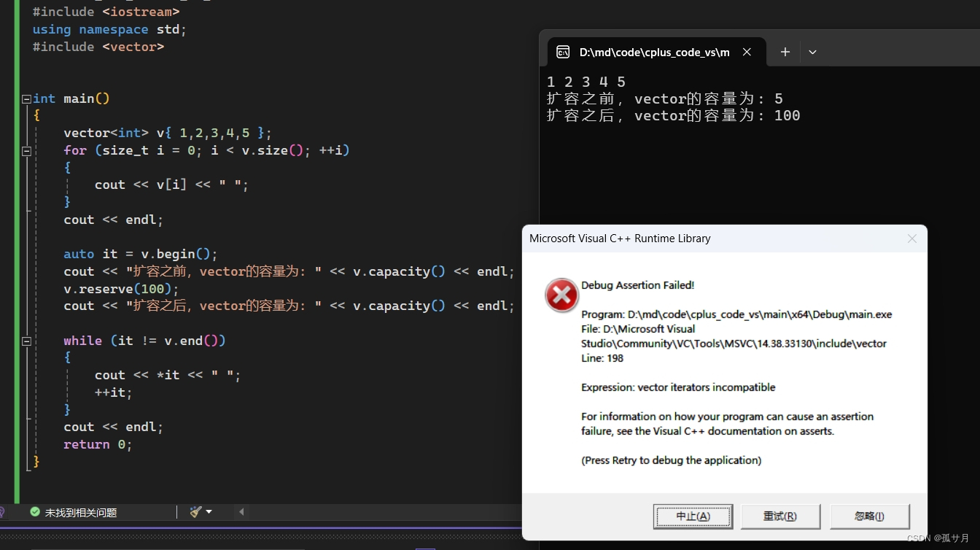The image size is (980, 550).
Task: Click the 忽略(I) ignore button
Action: click(x=869, y=516)
